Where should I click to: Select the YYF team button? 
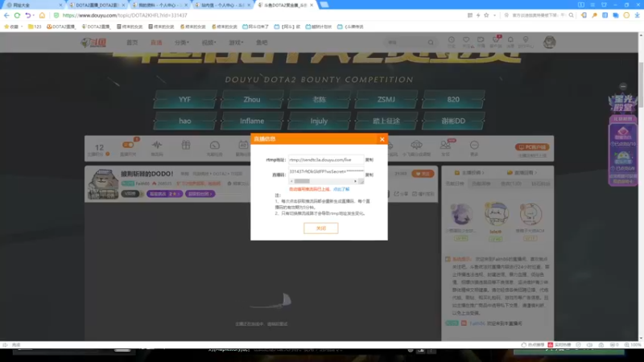[x=185, y=99]
